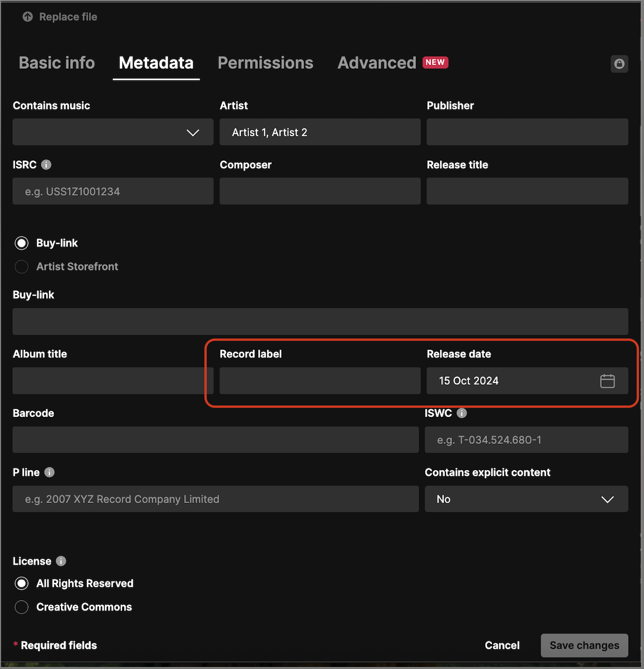Click the Replace file upload icon

pos(28,17)
